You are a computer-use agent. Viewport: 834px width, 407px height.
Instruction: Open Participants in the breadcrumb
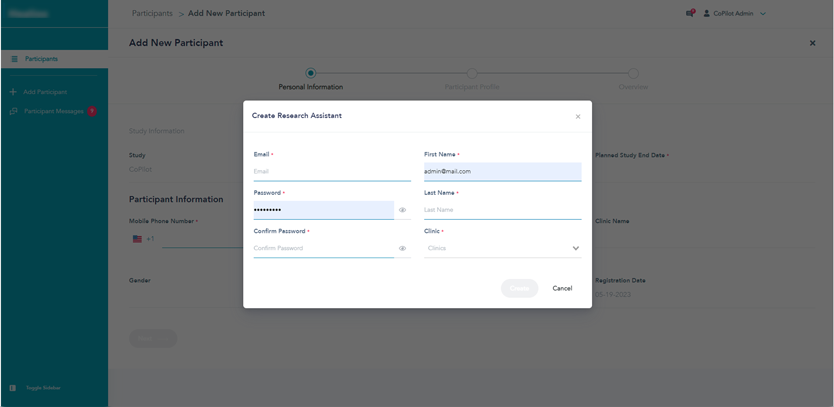[x=152, y=14]
